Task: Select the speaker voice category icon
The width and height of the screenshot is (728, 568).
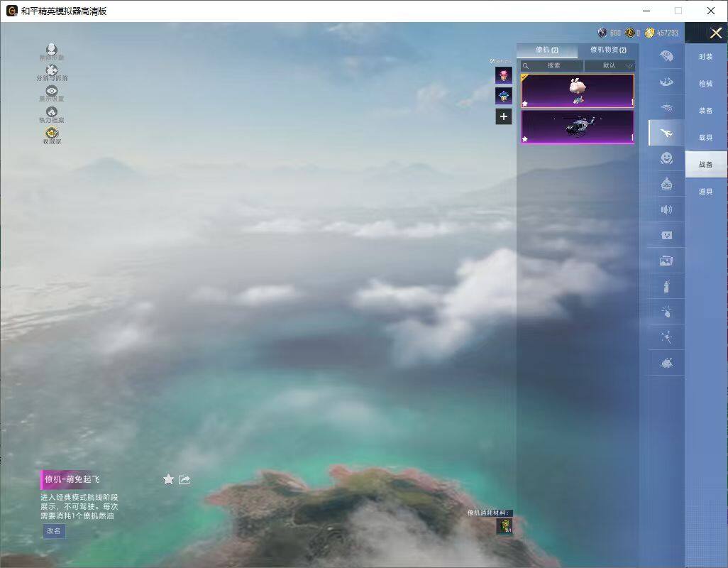Action: [x=667, y=210]
